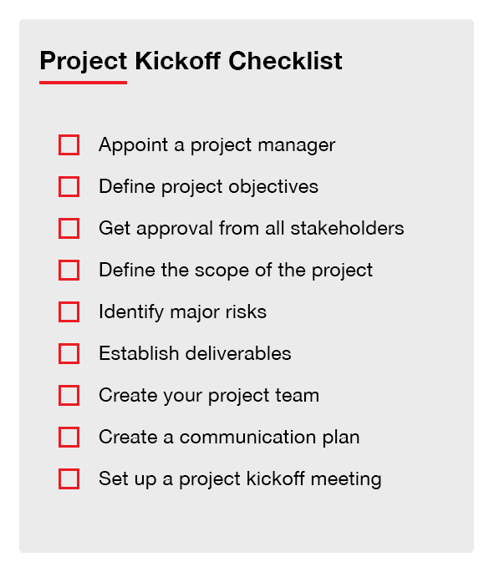Click the Create a communication plan label
The image size is (494, 572).
229,437
